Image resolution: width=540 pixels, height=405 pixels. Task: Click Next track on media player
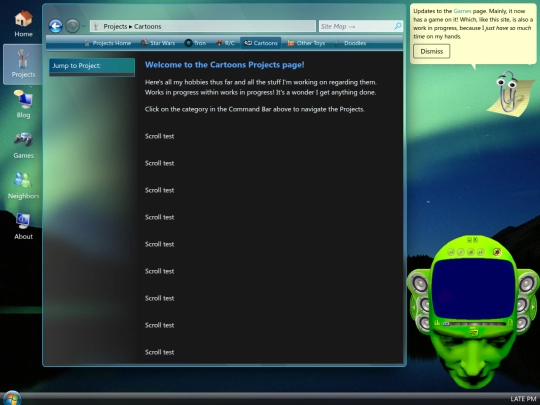pyautogui.click(x=480, y=252)
